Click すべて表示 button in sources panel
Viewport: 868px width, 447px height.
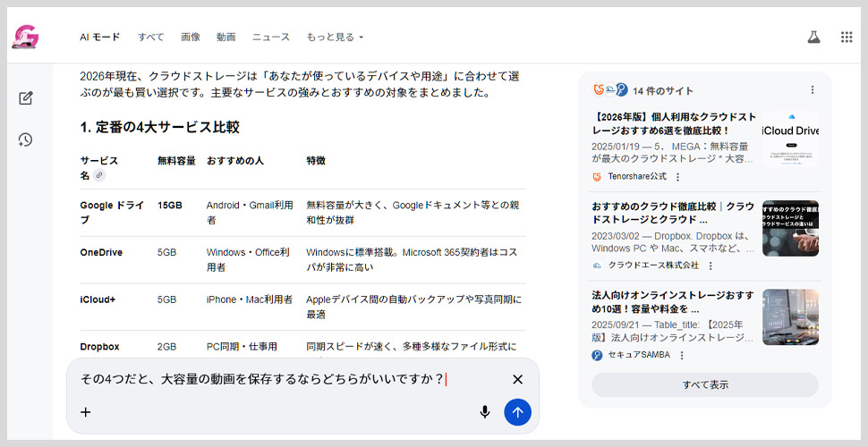click(x=705, y=385)
